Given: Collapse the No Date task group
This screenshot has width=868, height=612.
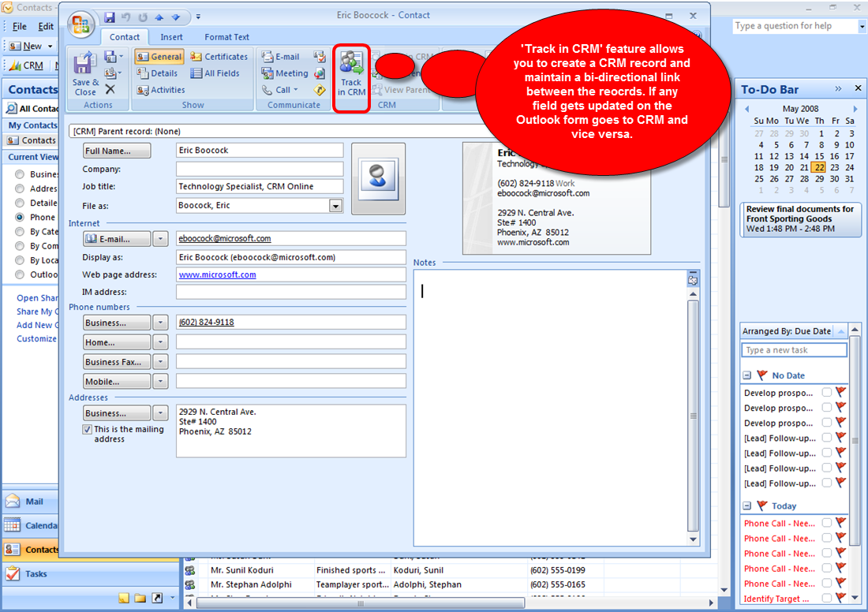Looking at the screenshot, I should (746, 375).
